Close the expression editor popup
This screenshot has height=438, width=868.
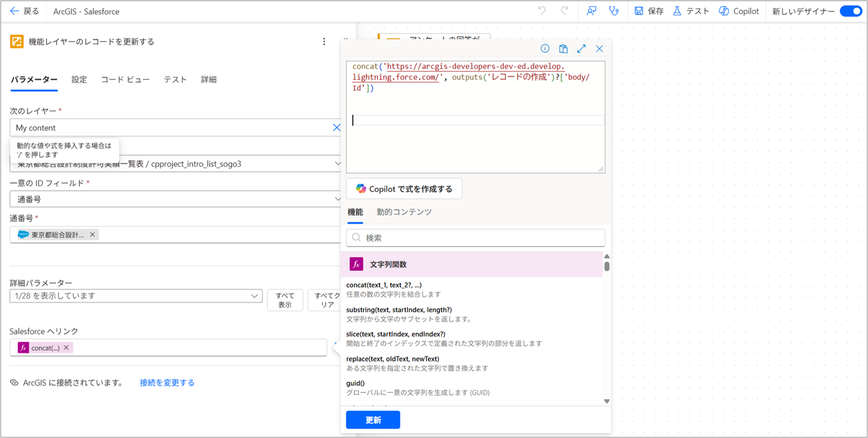tap(600, 49)
